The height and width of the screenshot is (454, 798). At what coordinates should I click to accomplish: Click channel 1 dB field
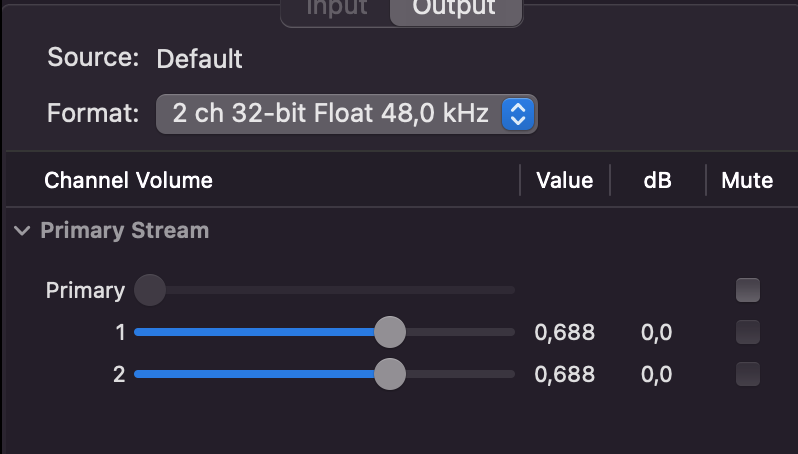(x=657, y=333)
